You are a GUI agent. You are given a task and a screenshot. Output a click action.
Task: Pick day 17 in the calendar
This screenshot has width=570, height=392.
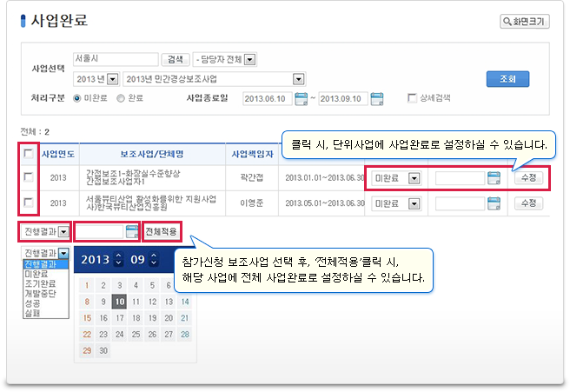[x=120, y=318]
